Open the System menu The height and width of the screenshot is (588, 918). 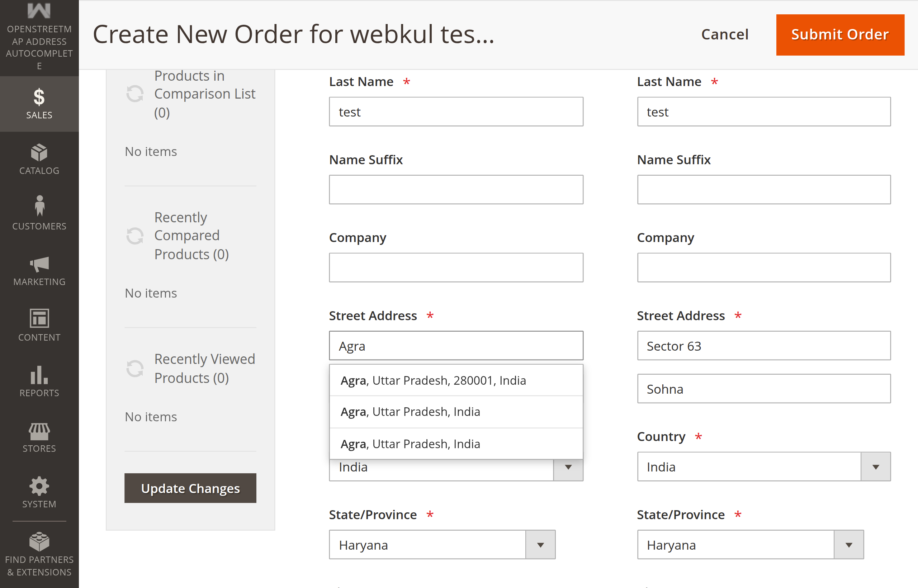[x=39, y=493]
